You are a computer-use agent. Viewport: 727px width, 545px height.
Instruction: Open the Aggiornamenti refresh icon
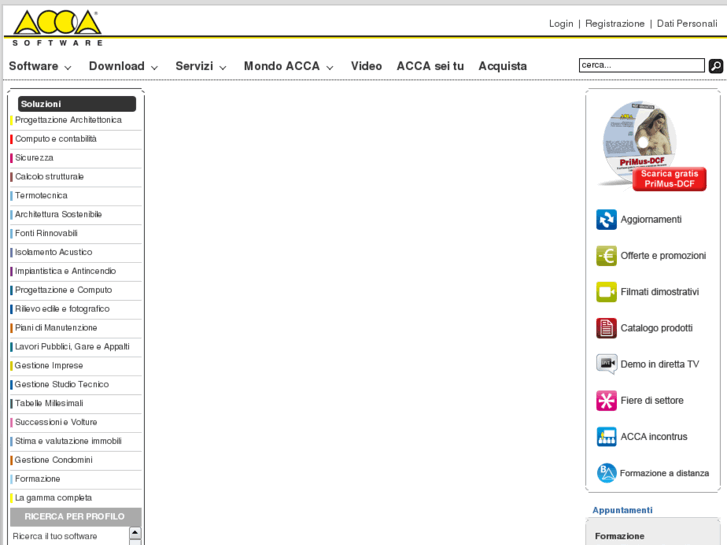tap(606, 219)
